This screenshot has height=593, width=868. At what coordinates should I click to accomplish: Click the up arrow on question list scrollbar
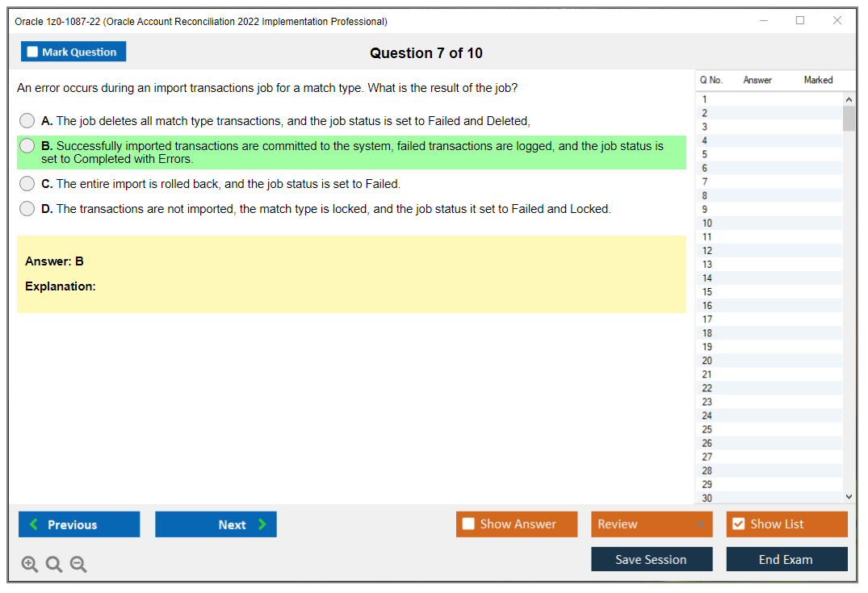point(849,98)
